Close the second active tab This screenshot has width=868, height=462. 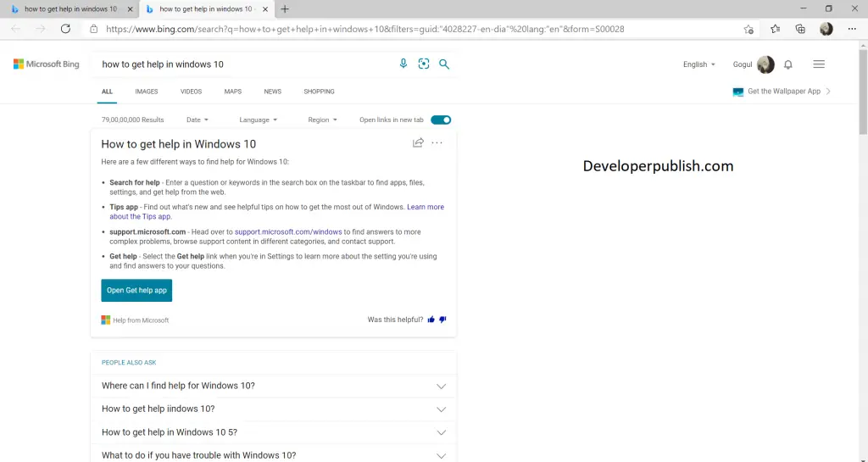click(265, 8)
